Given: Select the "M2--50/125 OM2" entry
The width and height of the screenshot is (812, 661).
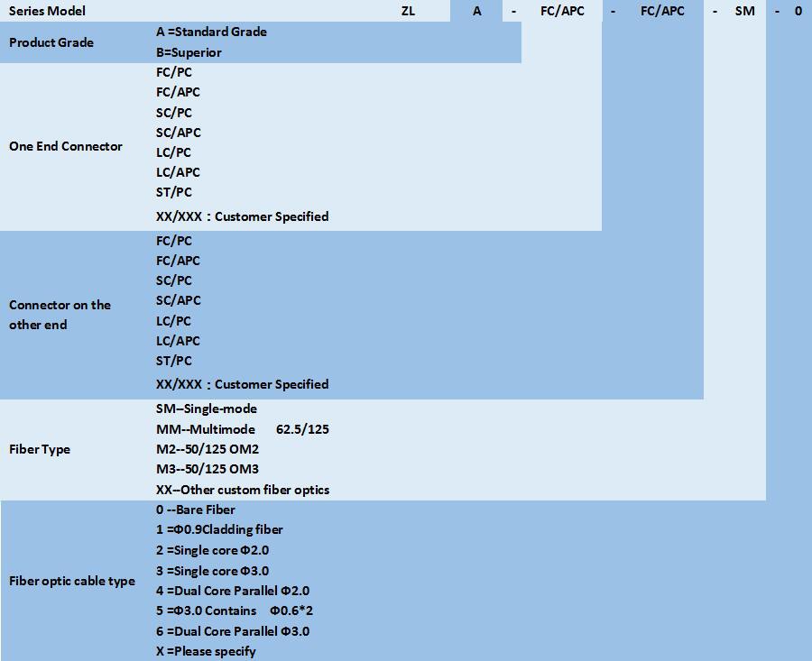Looking at the screenshot, I should 208,449.
